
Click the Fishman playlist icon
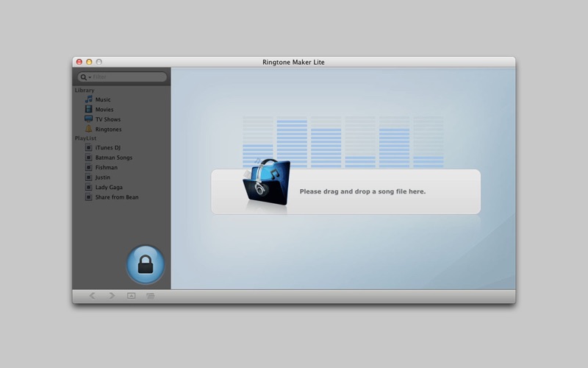88,167
